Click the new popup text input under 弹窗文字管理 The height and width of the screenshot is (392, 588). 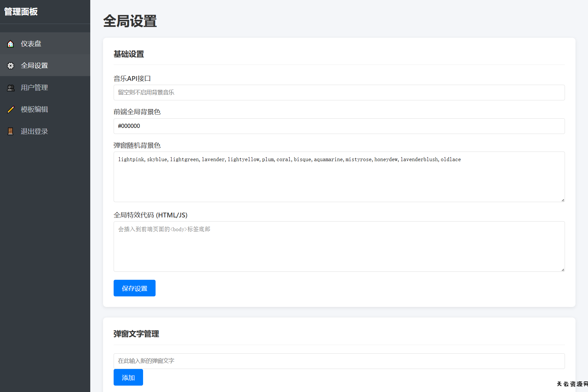click(339, 361)
